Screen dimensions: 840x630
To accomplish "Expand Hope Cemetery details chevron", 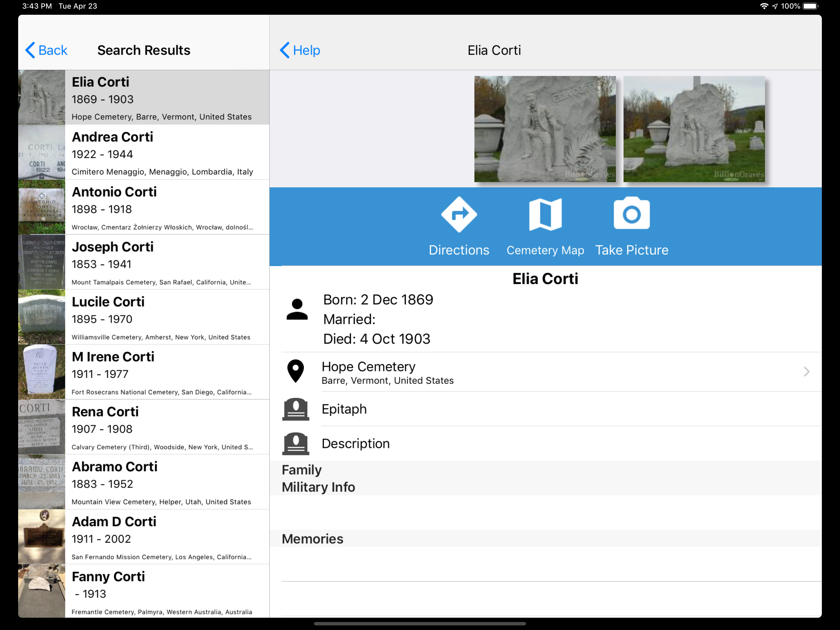I will click(806, 372).
